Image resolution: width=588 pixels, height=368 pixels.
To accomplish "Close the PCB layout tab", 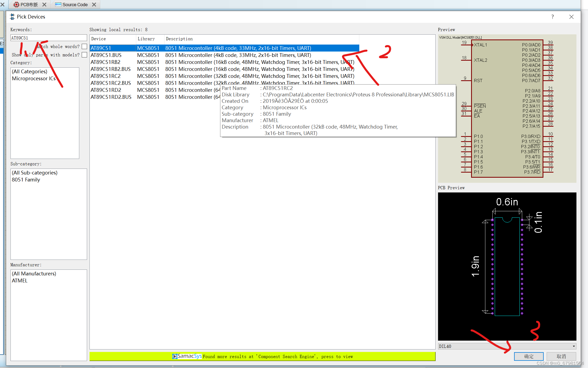I will 44,5.
